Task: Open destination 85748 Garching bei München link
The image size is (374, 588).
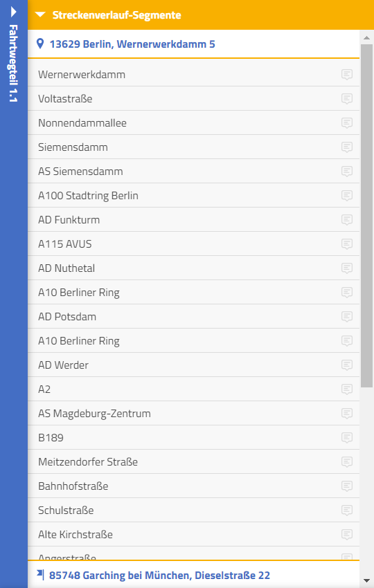Action: tap(159, 576)
